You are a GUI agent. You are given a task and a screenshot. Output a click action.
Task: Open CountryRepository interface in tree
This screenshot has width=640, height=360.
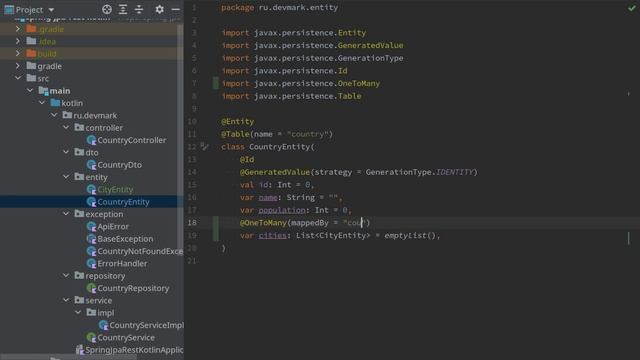[x=133, y=288]
